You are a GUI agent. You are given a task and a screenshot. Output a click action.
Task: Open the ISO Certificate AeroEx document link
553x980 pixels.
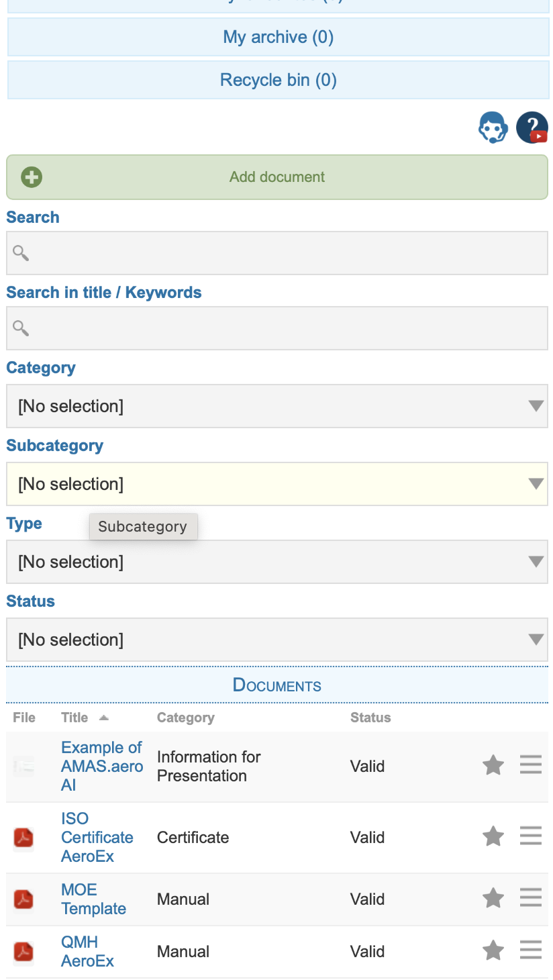[97, 837]
